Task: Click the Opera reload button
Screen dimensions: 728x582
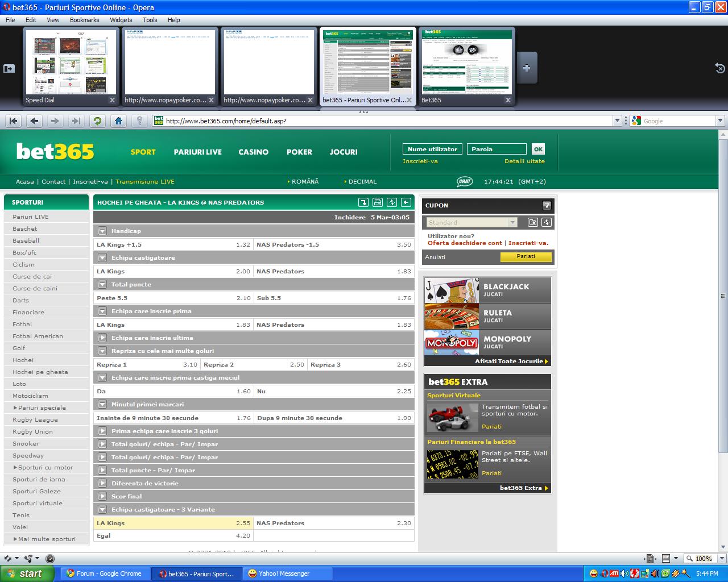Action: (x=97, y=120)
